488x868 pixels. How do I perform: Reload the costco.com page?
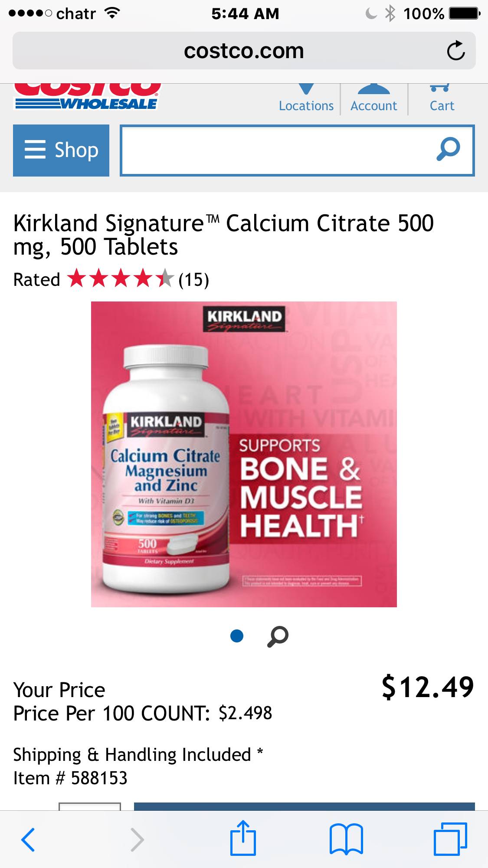tap(455, 51)
